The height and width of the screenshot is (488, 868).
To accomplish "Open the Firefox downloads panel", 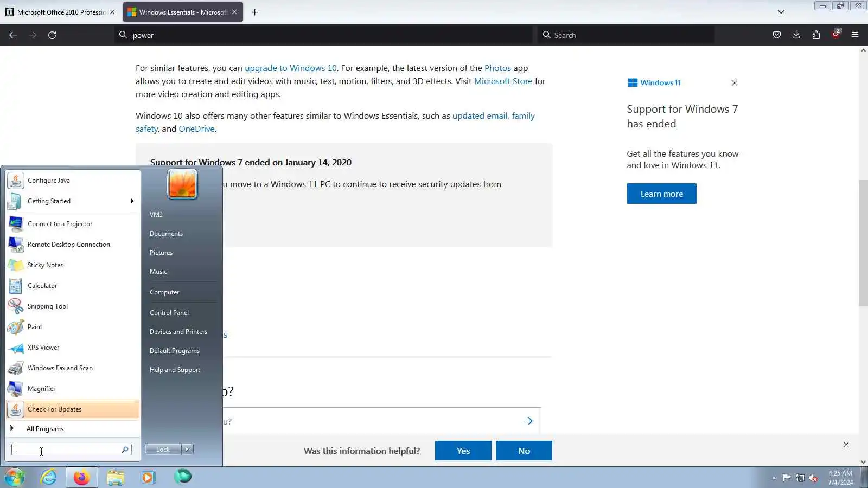I will tap(796, 35).
